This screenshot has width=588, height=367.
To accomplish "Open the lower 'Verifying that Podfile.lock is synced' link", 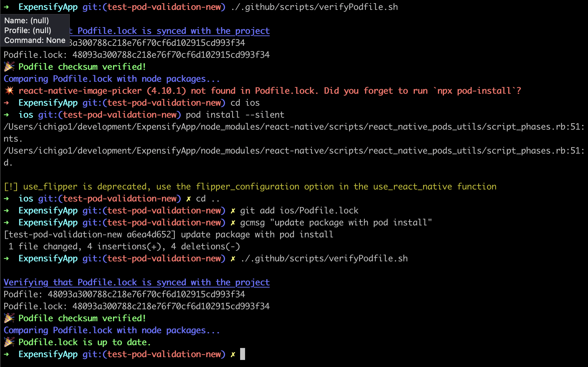I will [137, 282].
